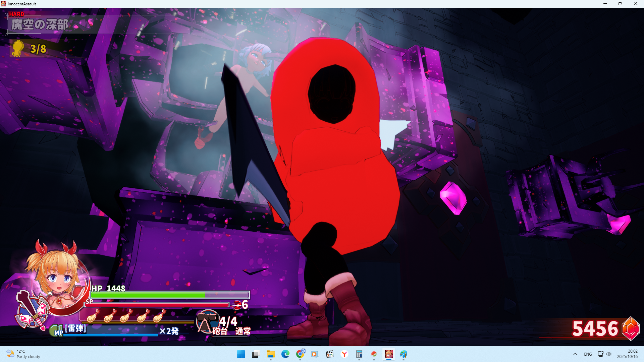Click the first fried shrimp item
Image resolution: width=644 pixels, height=362 pixels.
click(93, 316)
